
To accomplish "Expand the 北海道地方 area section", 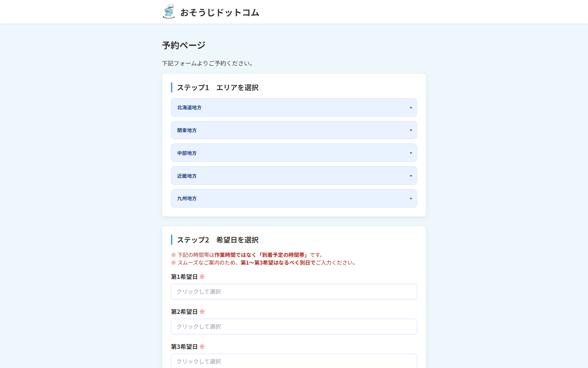I will click(x=294, y=107).
